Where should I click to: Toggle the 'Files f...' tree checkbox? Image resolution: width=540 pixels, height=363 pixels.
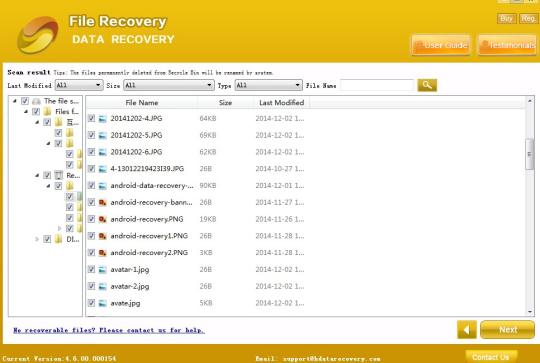coord(36,112)
